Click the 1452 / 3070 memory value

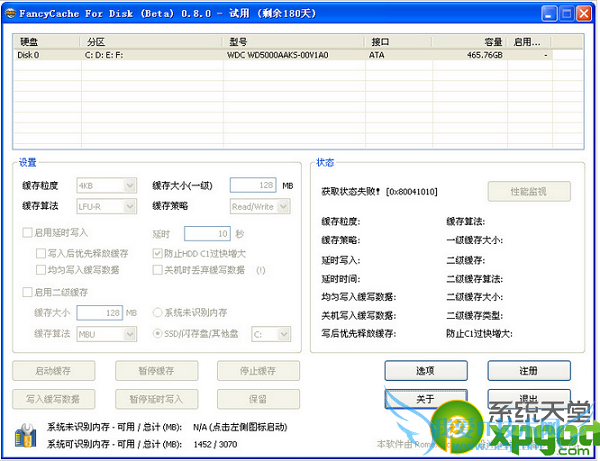[215, 444]
